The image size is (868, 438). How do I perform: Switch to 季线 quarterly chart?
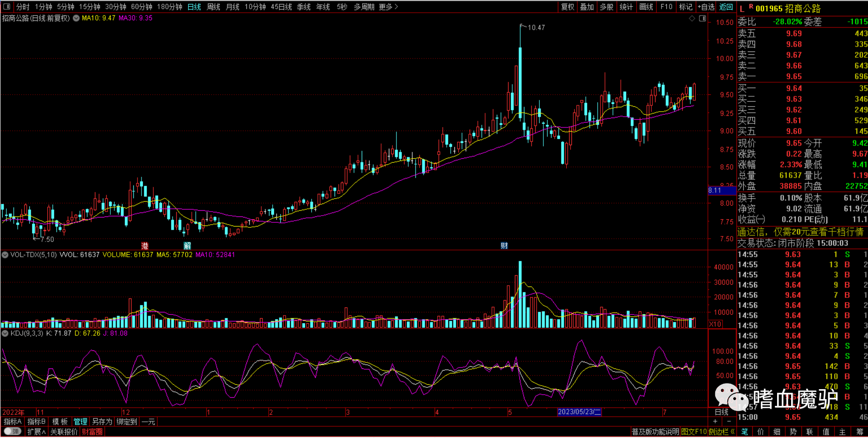[304, 7]
